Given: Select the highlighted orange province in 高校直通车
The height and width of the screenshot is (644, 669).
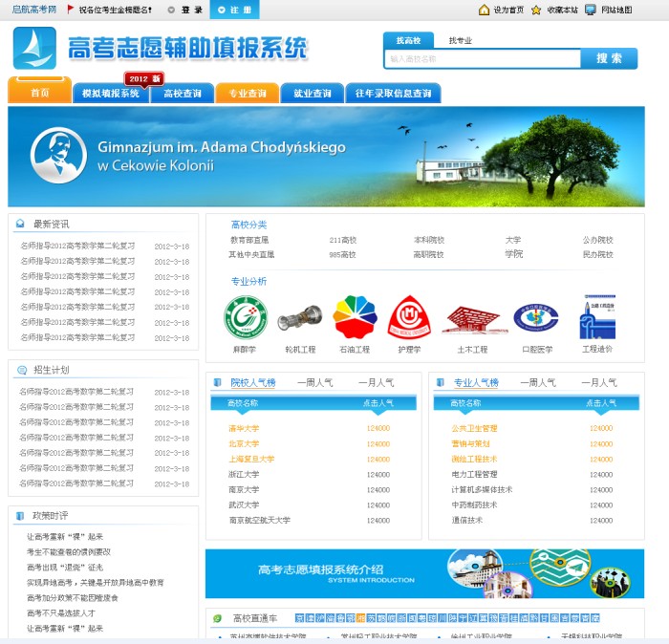Looking at the screenshot, I should coord(360,618).
